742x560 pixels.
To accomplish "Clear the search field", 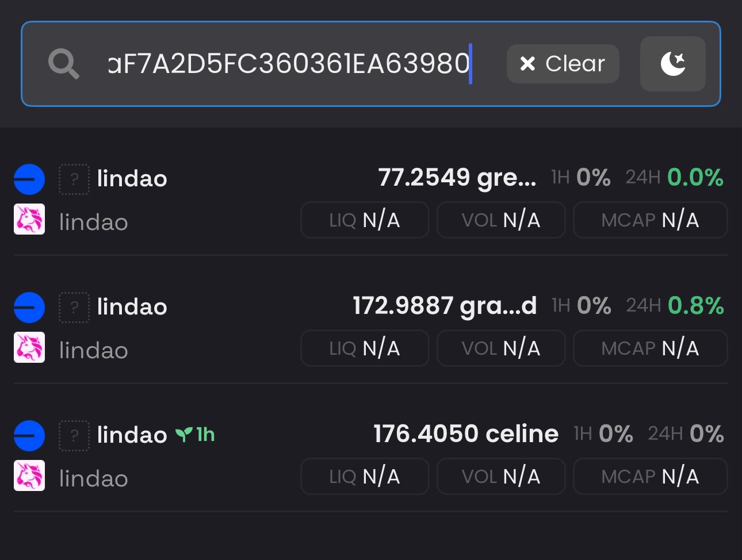I will pyautogui.click(x=563, y=64).
